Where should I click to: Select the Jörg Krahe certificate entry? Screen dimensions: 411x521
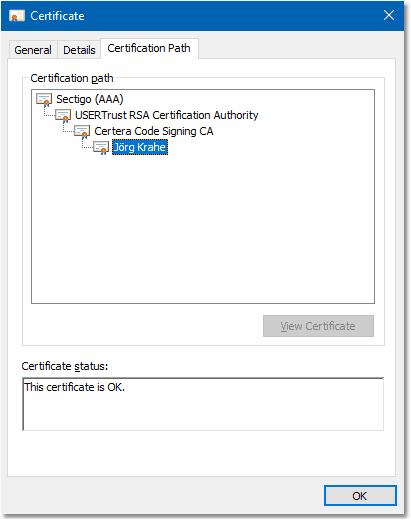[140, 147]
